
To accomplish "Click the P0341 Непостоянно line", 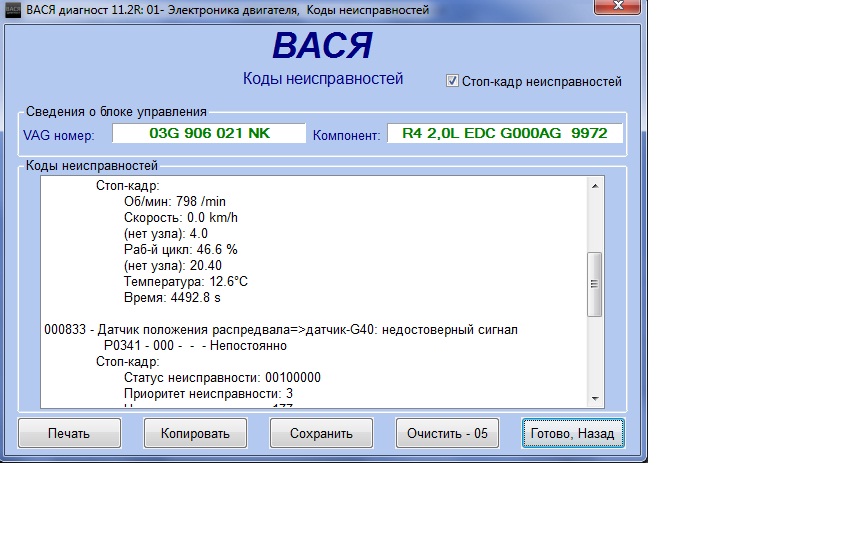I will 195,346.
